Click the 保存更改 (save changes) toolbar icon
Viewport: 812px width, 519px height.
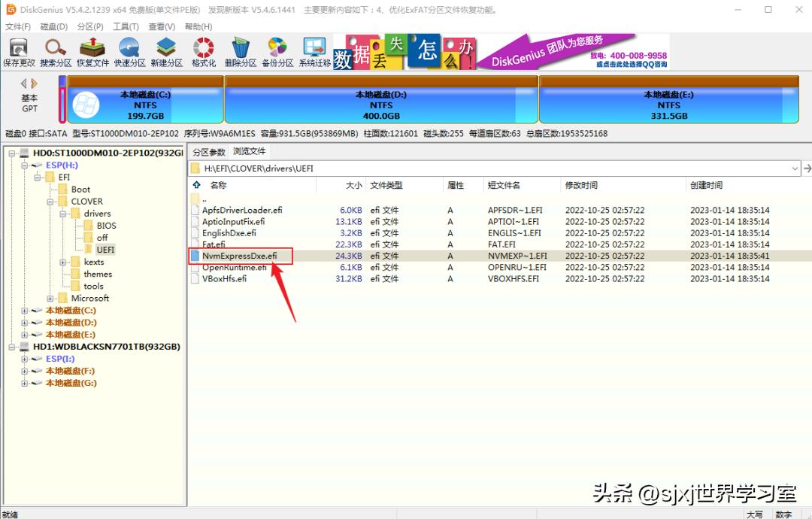pyautogui.click(x=19, y=51)
